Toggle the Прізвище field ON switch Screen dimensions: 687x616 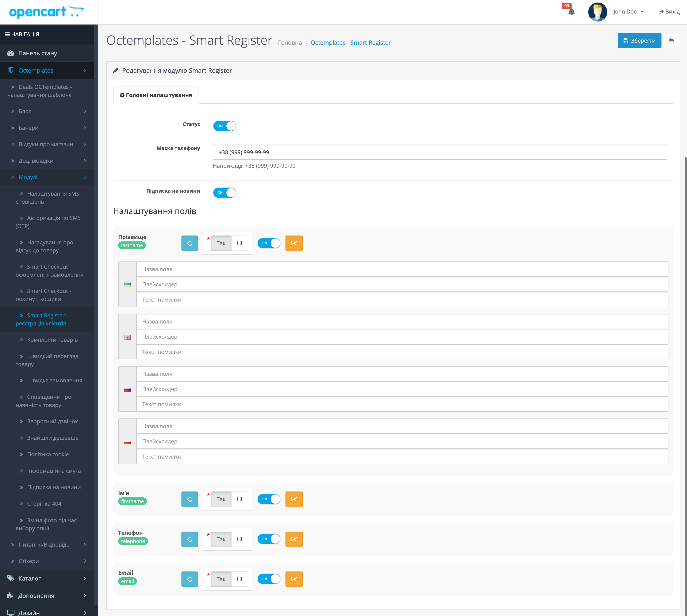pos(269,243)
